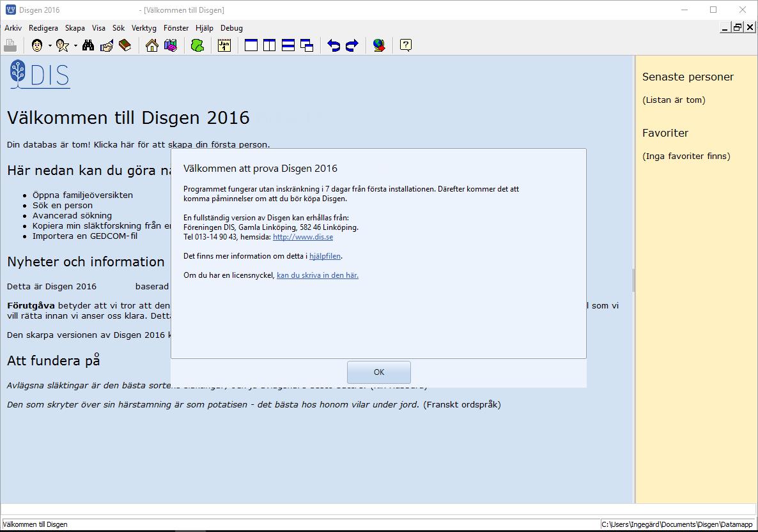Open the Verktyg menu

pyautogui.click(x=144, y=28)
